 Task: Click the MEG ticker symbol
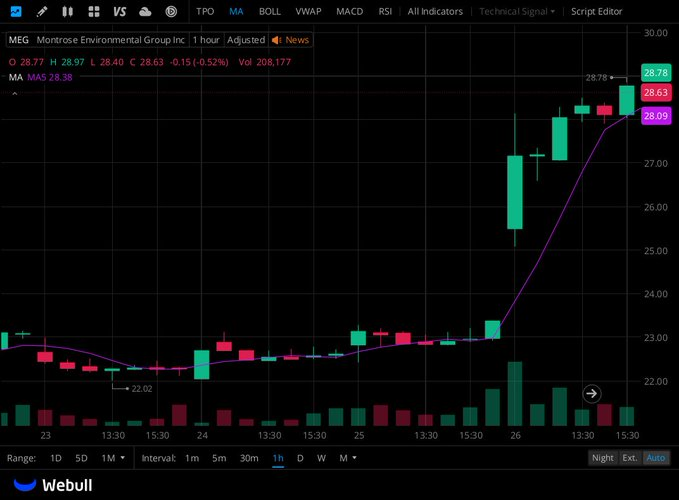click(x=19, y=40)
